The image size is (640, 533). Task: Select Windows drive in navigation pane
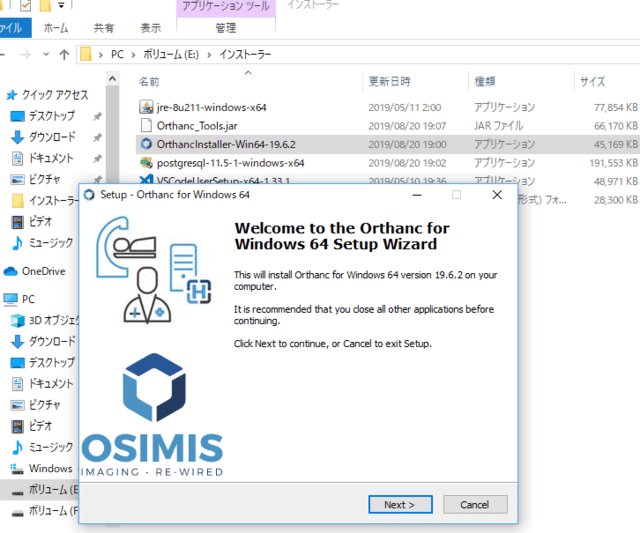click(x=50, y=468)
